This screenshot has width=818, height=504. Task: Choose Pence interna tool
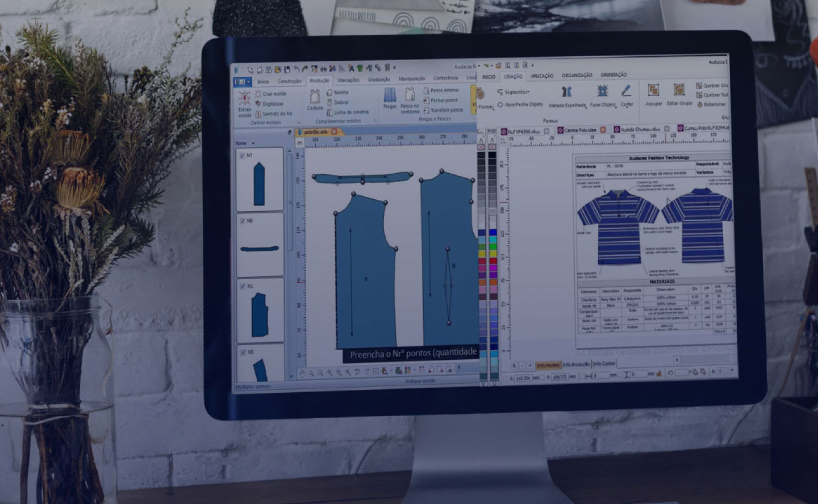click(x=441, y=90)
